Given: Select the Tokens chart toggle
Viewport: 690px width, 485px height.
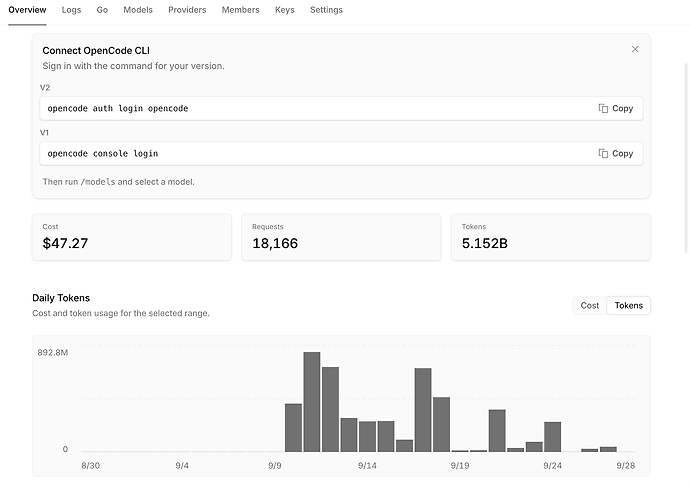Looking at the screenshot, I should tap(628, 305).
